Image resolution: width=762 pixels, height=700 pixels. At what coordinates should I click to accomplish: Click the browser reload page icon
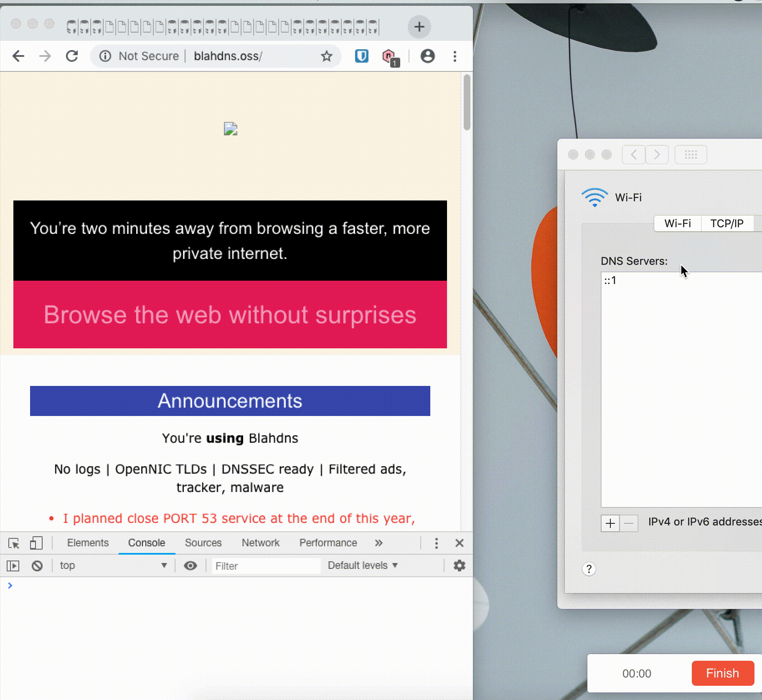[x=72, y=56]
